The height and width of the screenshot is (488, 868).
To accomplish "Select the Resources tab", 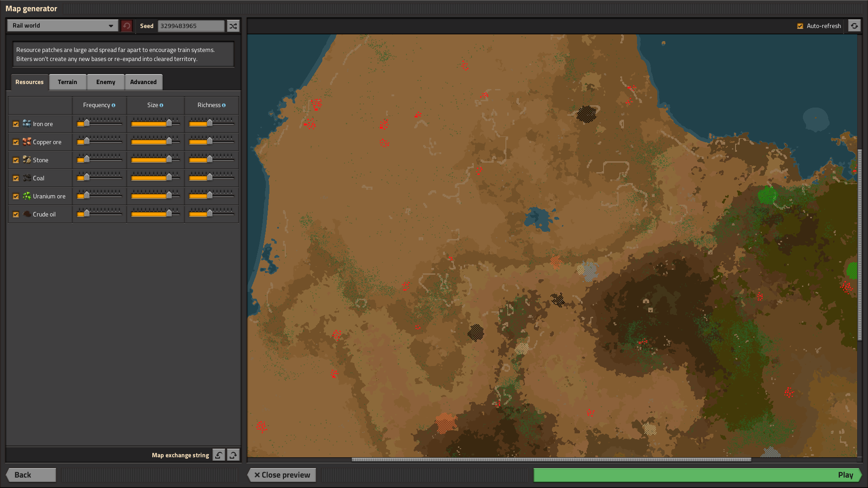I will (29, 82).
